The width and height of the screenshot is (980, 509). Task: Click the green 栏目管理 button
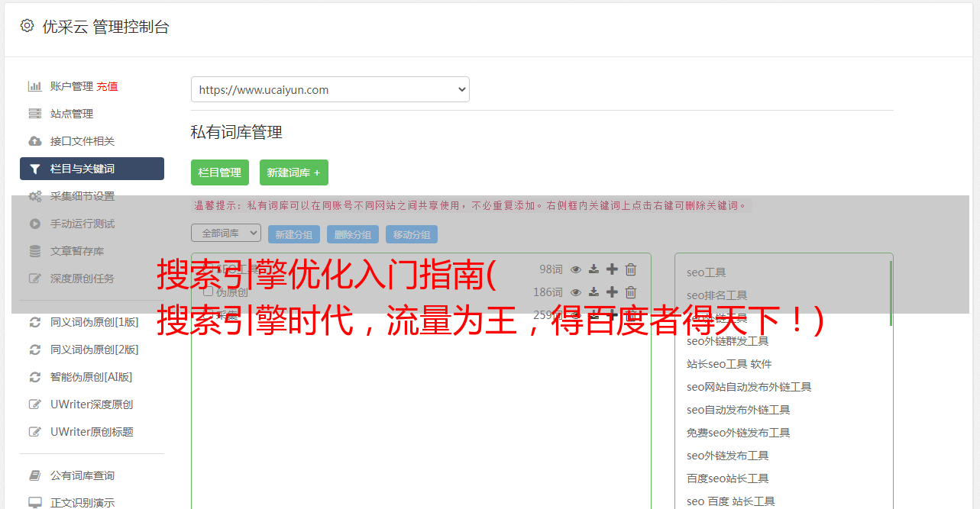pos(220,172)
